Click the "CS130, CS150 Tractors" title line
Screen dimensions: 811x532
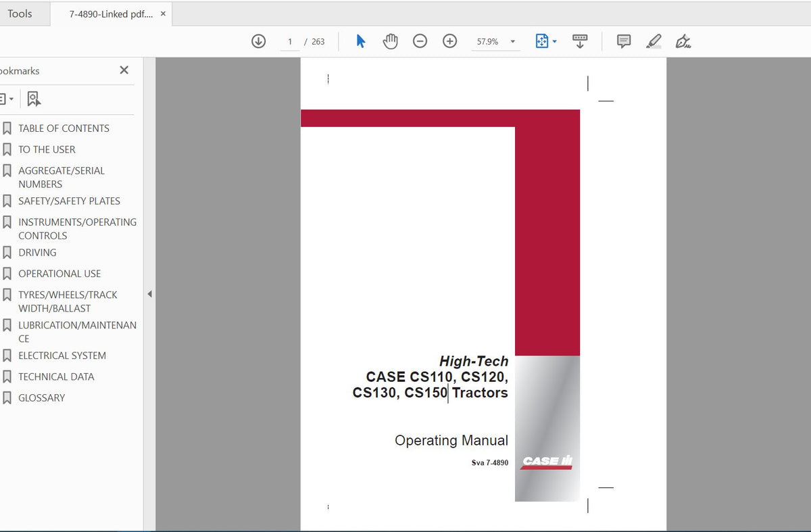point(430,393)
